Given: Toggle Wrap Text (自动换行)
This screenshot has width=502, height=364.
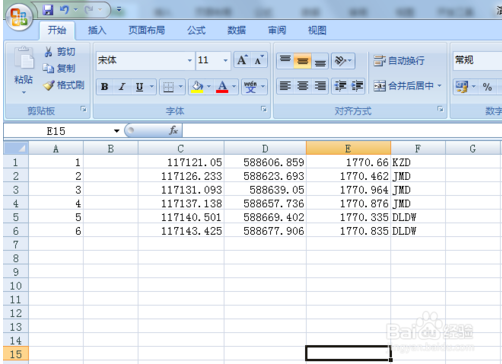Looking at the screenshot, I should [x=399, y=61].
